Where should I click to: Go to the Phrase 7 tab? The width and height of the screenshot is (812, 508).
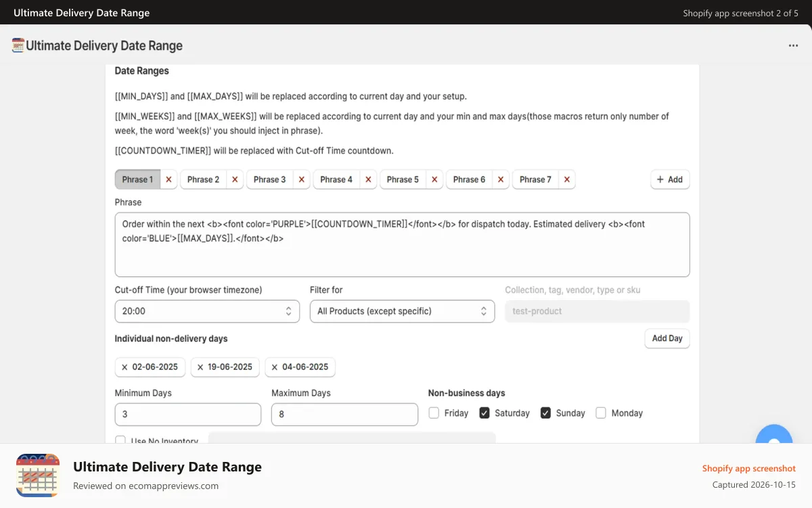(535, 179)
